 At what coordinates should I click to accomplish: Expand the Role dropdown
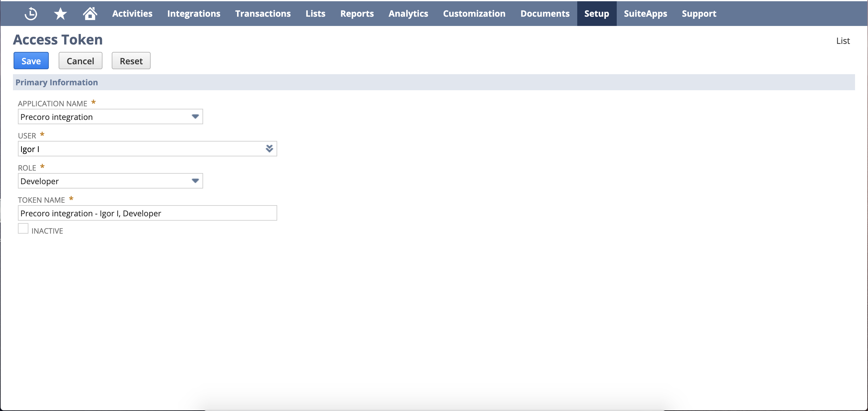(x=195, y=181)
